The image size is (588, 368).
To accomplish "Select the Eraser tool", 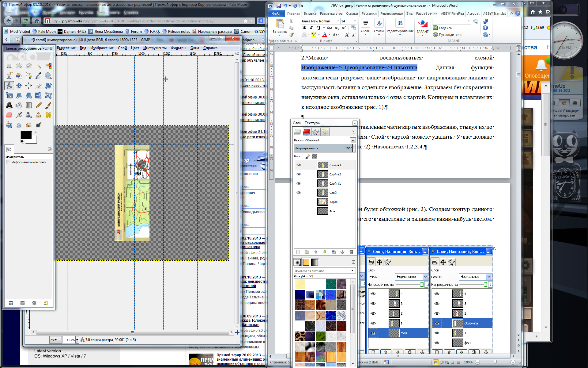I will (9, 115).
